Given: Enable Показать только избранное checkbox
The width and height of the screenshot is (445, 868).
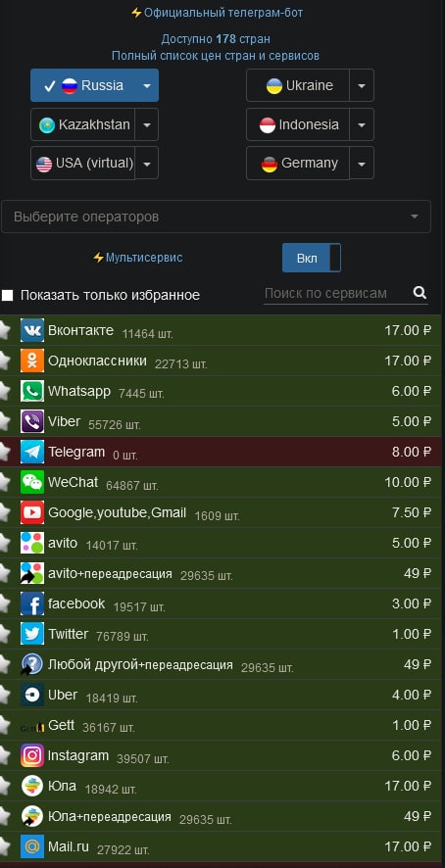Looking at the screenshot, I should point(7,295).
